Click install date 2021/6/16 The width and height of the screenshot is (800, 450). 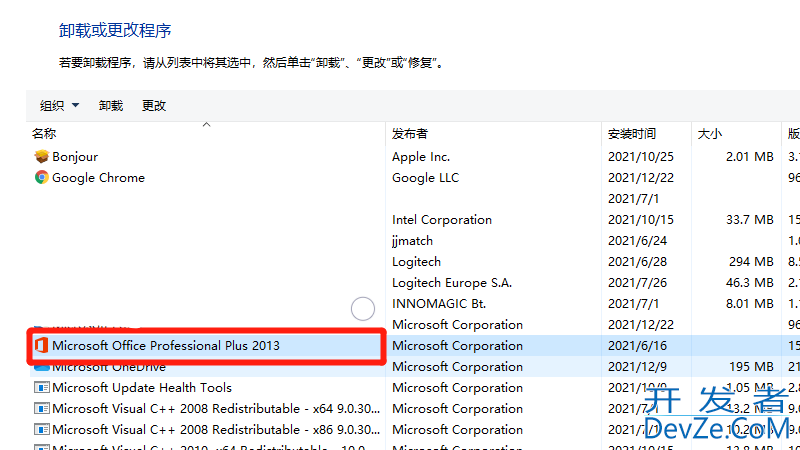[637, 345]
